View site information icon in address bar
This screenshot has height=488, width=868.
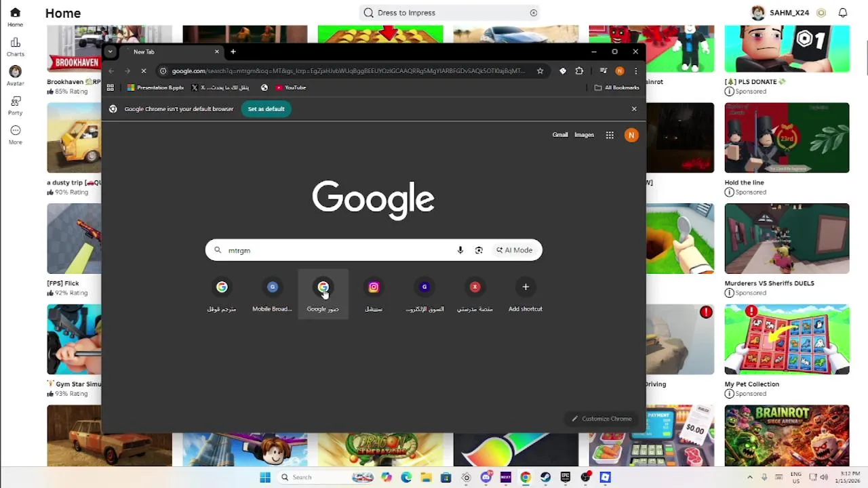click(x=163, y=70)
